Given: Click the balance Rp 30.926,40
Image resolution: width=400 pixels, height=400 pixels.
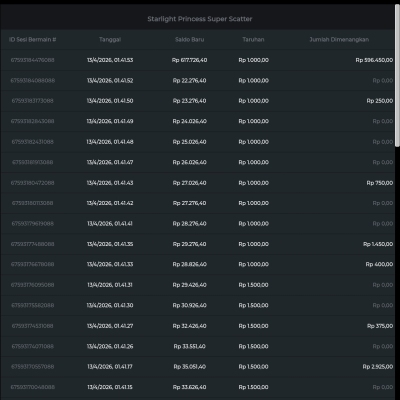Looking at the screenshot, I should pyautogui.click(x=189, y=305).
